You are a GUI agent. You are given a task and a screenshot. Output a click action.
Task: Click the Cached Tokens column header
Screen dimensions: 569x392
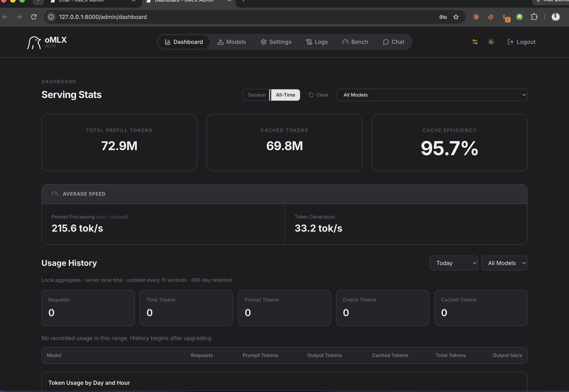390,355
